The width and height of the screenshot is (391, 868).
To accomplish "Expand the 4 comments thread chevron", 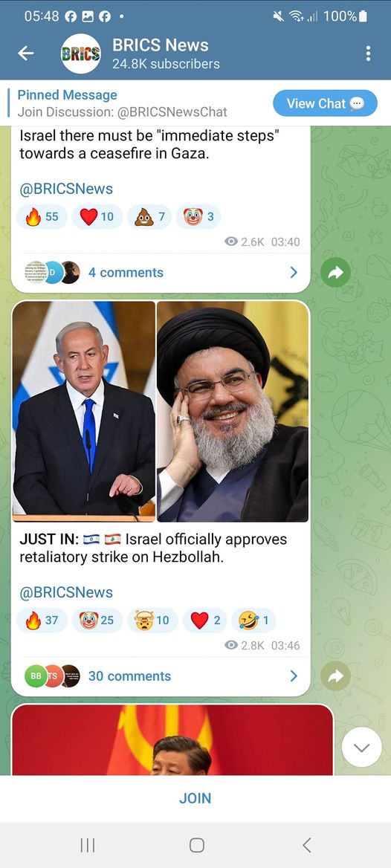I will [x=294, y=272].
